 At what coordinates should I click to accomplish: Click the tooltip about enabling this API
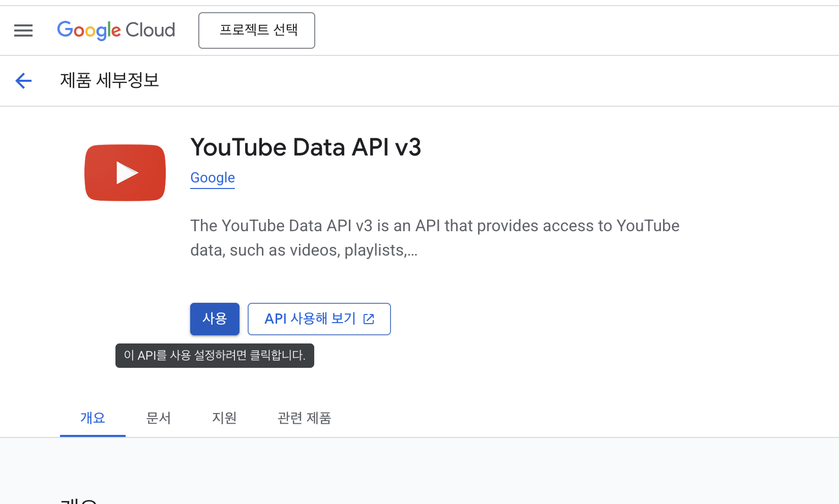click(214, 356)
